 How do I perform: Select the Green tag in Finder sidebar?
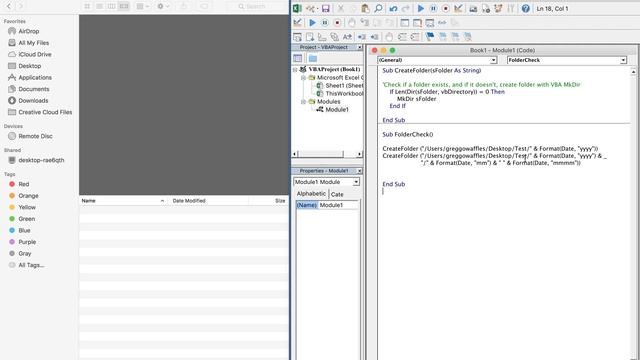(27, 219)
